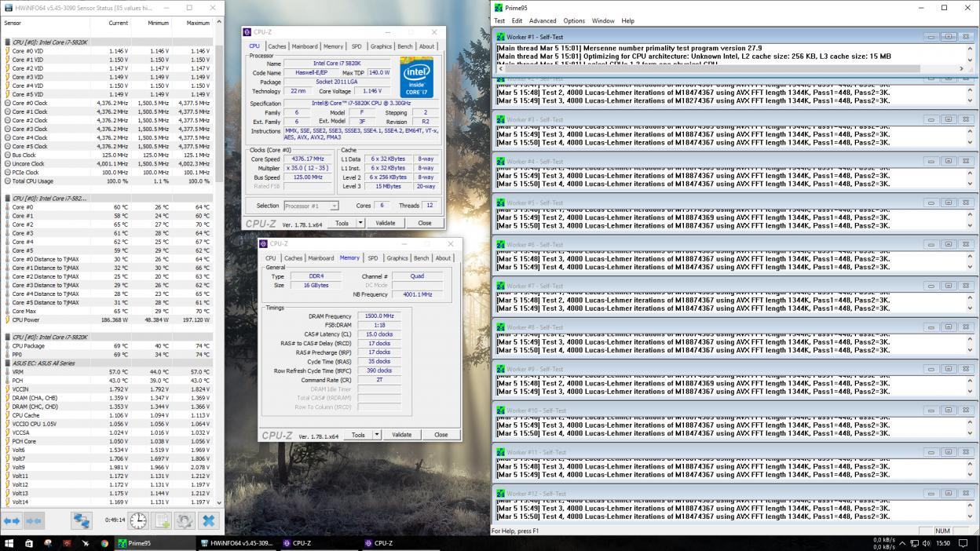Select the Total CPU Usage sensor row
The width and height of the screenshot is (980, 551).
coord(108,181)
